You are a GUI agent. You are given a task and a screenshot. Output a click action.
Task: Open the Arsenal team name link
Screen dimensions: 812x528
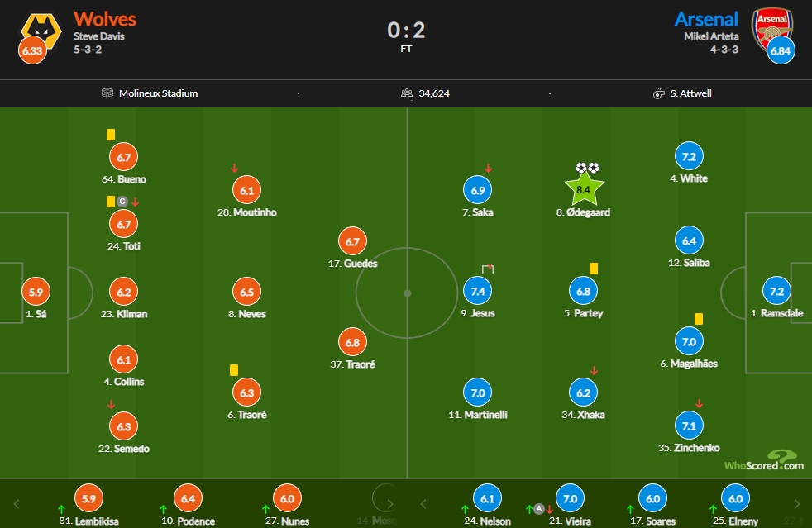pyautogui.click(x=706, y=19)
